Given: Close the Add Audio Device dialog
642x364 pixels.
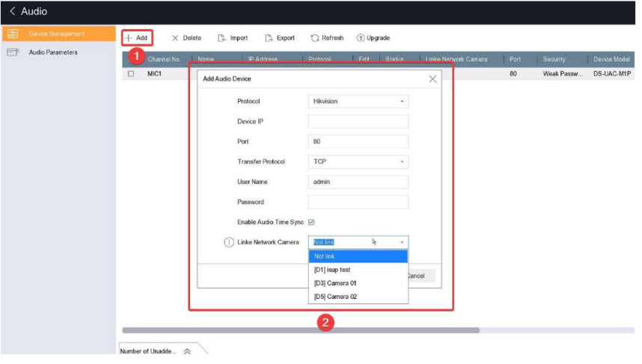Looking at the screenshot, I should coord(432,78).
